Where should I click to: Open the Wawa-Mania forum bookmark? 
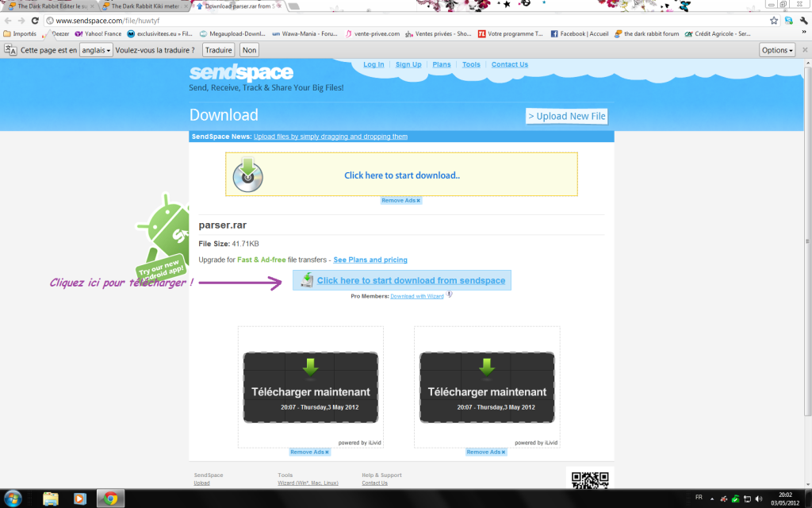305,33
